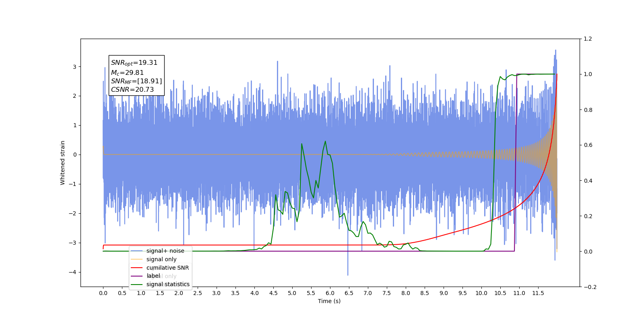Click the x-axis tick label 9.0
644x322 pixels.
click(444, 293)
